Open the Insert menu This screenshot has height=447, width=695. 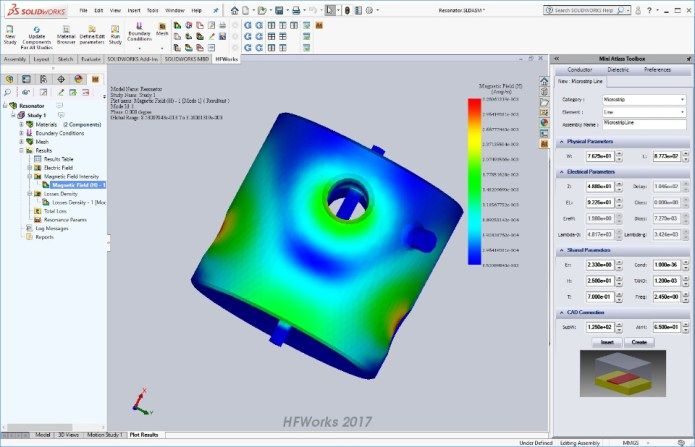[134, 10]
